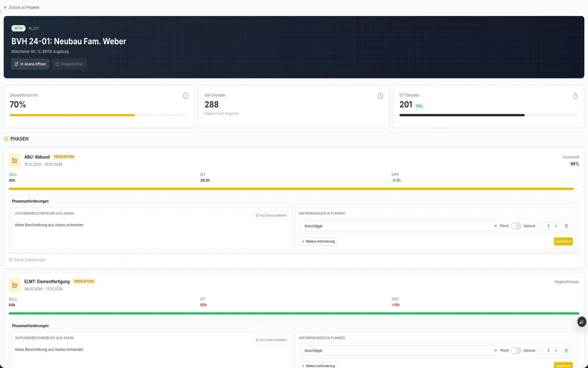Open the Anschläger dropdown in ABU phase
The image size is (588, 368).
point(399,226)
